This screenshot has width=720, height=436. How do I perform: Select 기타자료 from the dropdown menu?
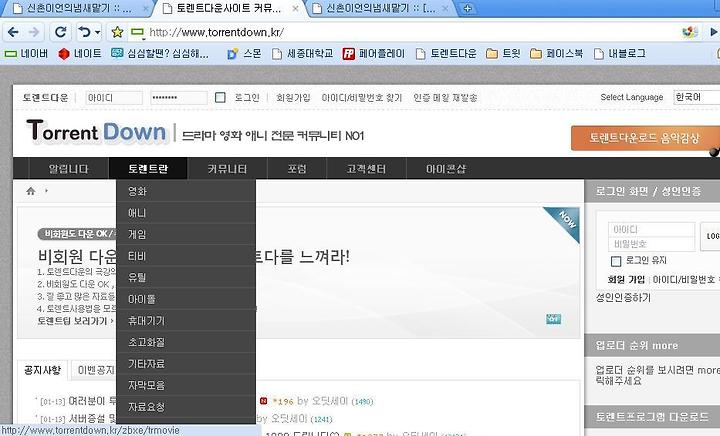tap(186, 363)
